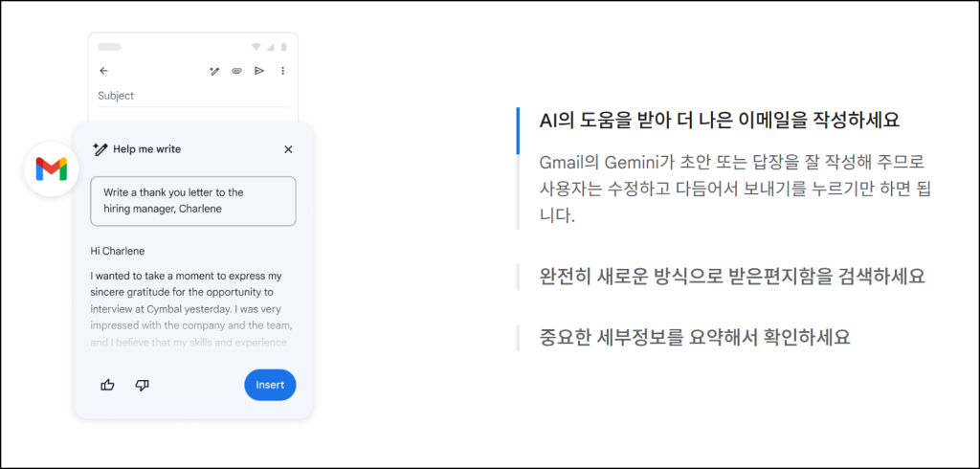Click the thank you letter prompt box
Image resolution: width=980 pixels, height=469 pixels.
point(193,201)
